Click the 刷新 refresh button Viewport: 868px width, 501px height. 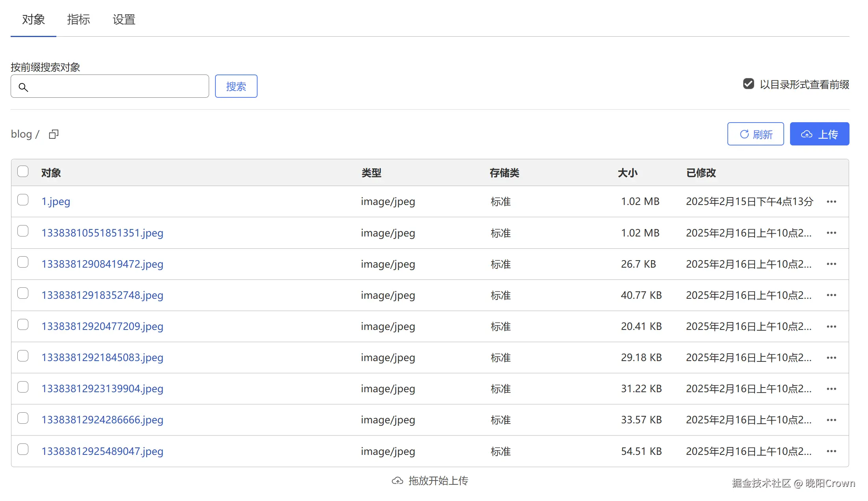pos(755,134)
